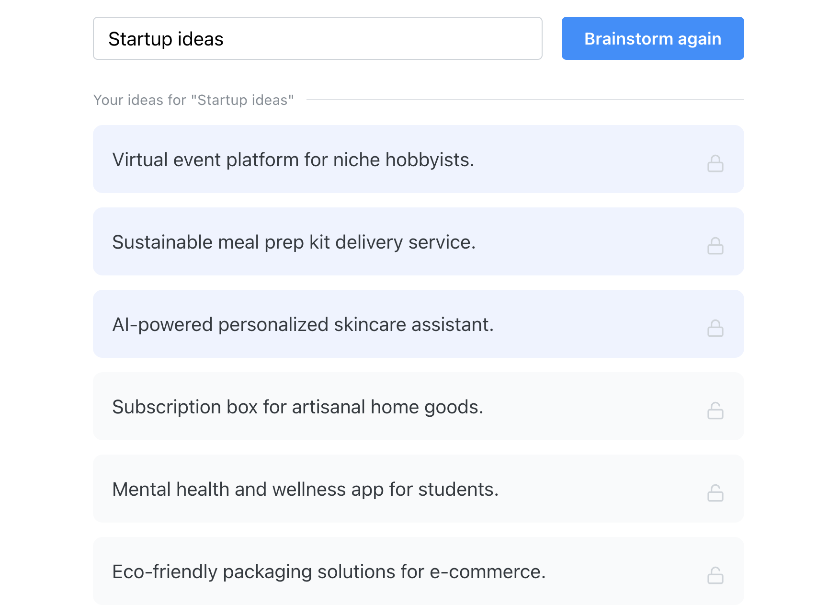
Task: Click the word 'Startup' inside the input box
Action: [140, 39]
